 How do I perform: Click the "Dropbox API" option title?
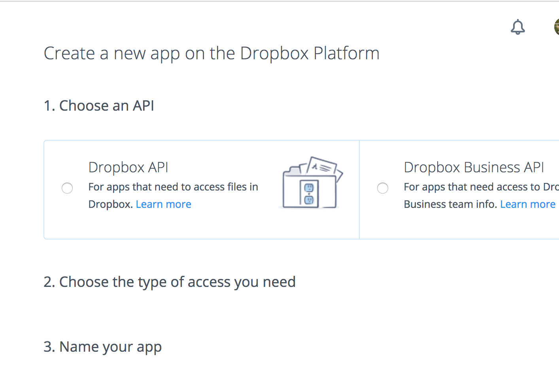(x=128, y=168)
